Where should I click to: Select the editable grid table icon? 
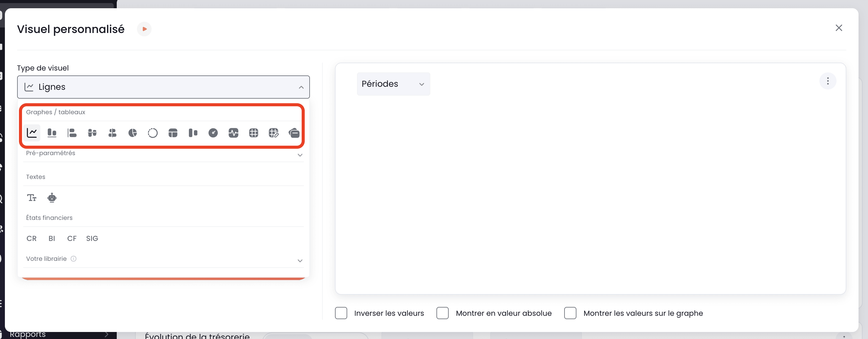(x=274, y=133)
